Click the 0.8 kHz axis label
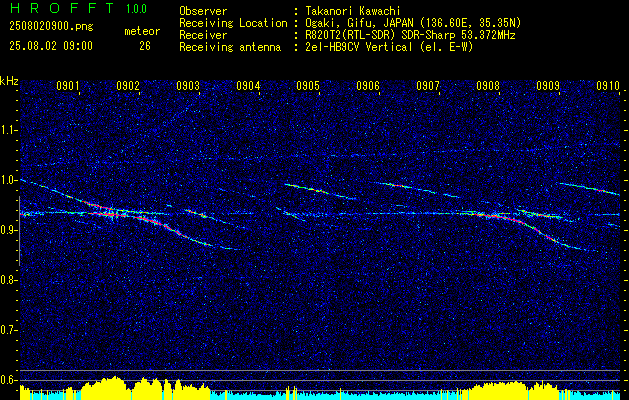Viewport: 629px width, 400px height. click(8, 280)
